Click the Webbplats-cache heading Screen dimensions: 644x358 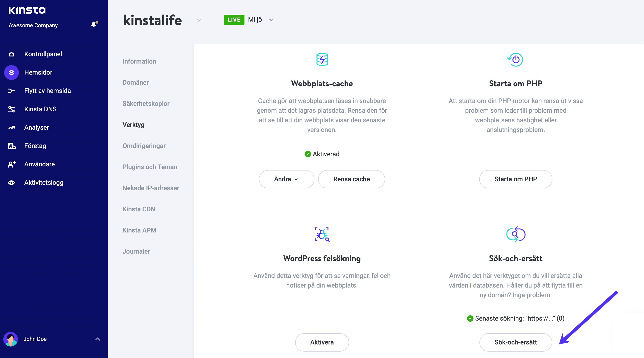(x=322, y=84)
